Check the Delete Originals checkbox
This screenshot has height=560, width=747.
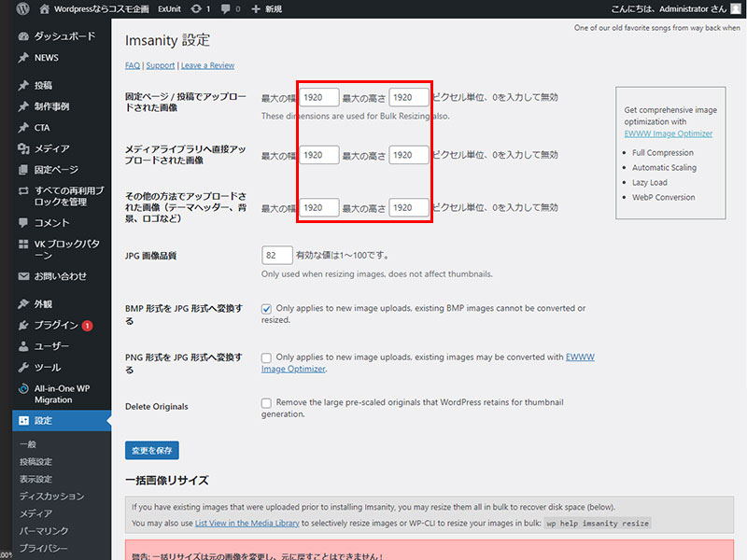[x=267, y=403]
